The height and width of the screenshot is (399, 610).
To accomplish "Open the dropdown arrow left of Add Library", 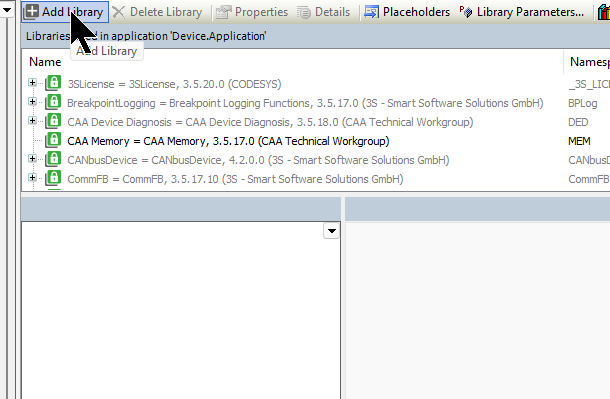I will coord(7,9).
